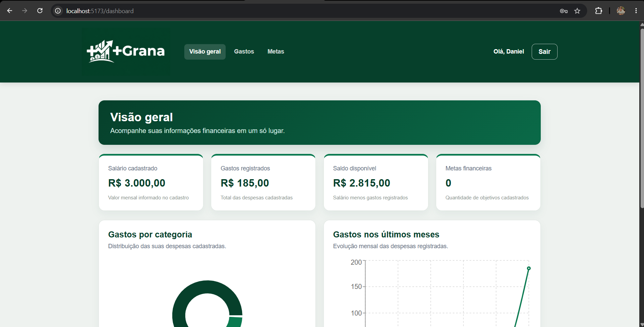Select the Visão geral tab

[x=205, y=52]
